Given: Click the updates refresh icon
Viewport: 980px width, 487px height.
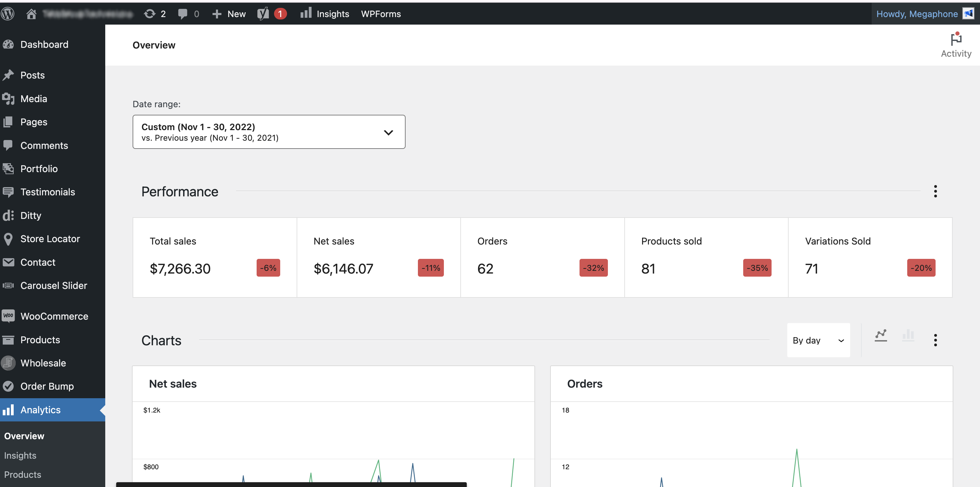Looking at the screenshot, I should 150,14.
